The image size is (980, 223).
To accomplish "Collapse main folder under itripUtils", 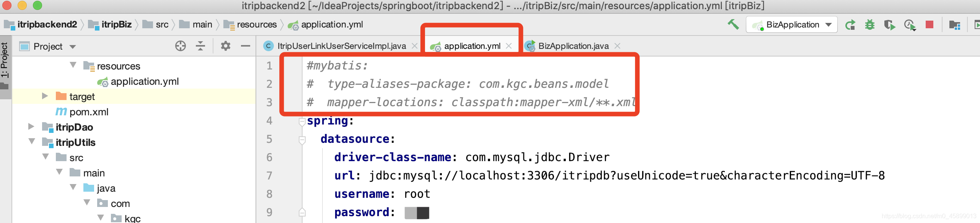I will pyautogui.click(x=59, y=172).
